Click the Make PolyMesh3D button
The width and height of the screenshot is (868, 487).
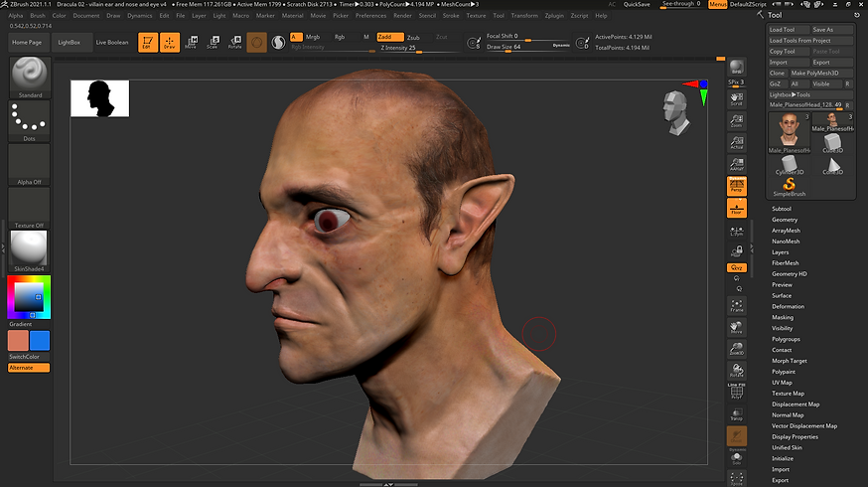tap(821, 74)
